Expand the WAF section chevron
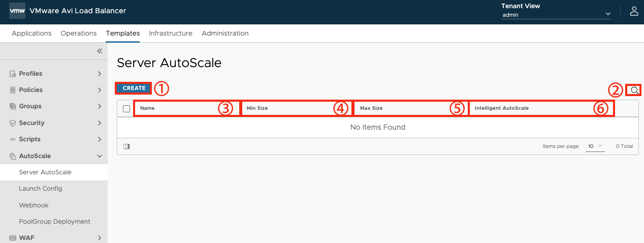This screenshot has width=644, height=243. click(100, 238)
